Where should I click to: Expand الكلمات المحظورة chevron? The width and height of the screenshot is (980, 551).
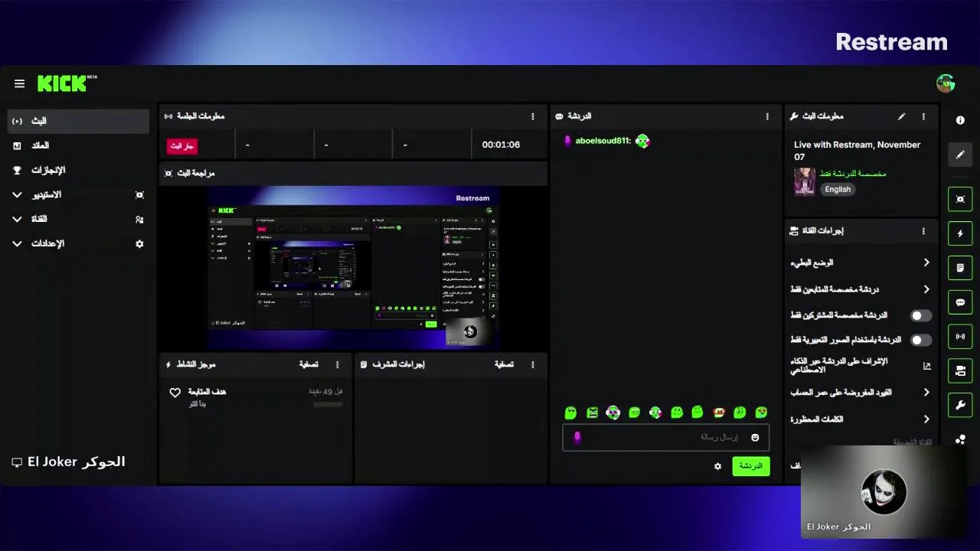click(926, 419)
